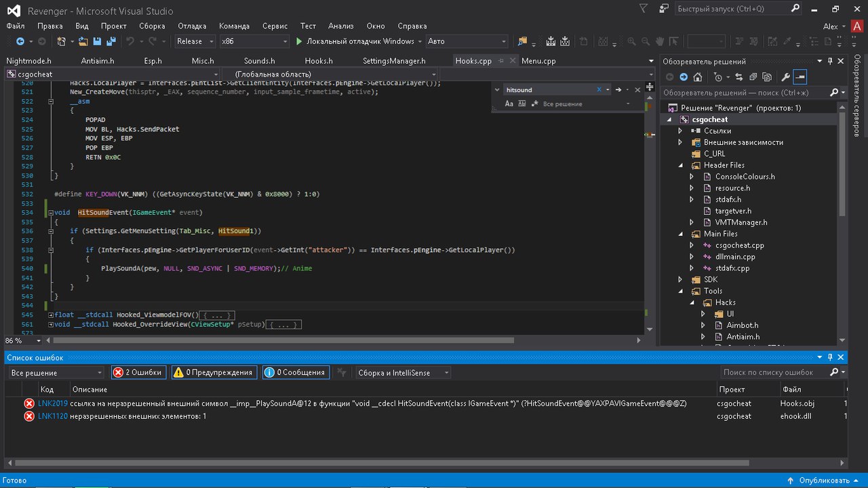This screenshot has height=488, width=868.
Task: Open the Release configuration dropdown
Action: point(194,41)
